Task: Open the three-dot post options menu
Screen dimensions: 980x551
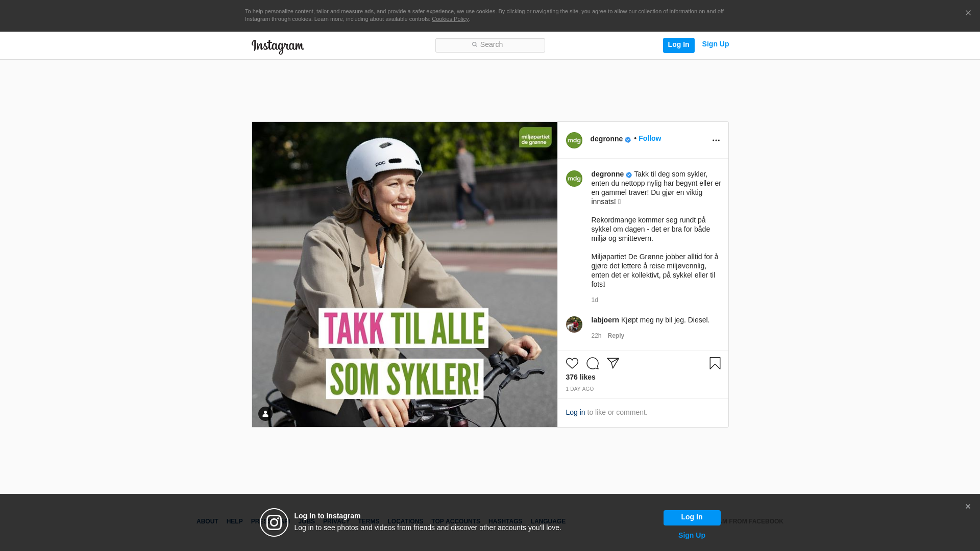Action: (716, 140)
